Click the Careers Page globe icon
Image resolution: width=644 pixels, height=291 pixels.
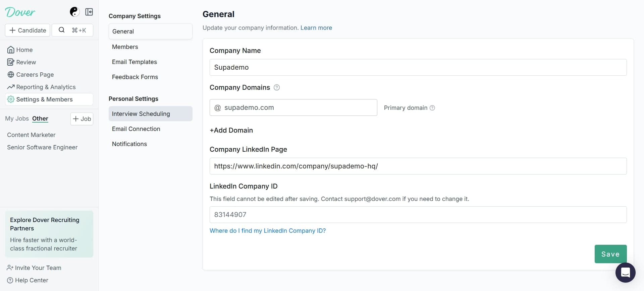point(11,75)
